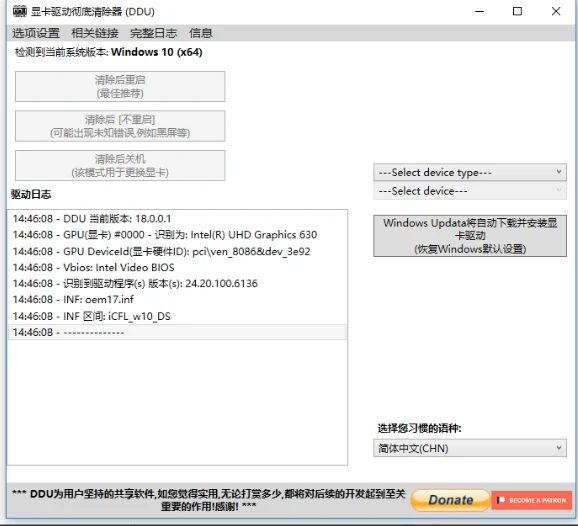This screenshot has height=526, width=578.
Task: Open the 完整日志 menu
Action: pos(153,33)
